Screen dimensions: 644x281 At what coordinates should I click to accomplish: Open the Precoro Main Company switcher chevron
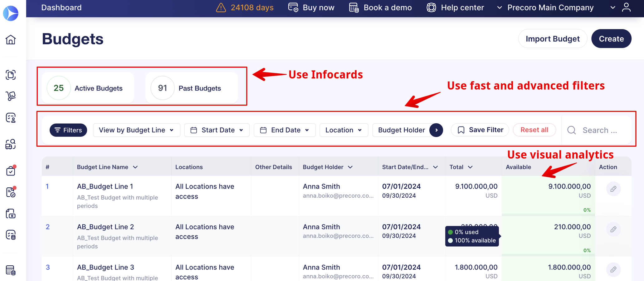pos(612,7)
